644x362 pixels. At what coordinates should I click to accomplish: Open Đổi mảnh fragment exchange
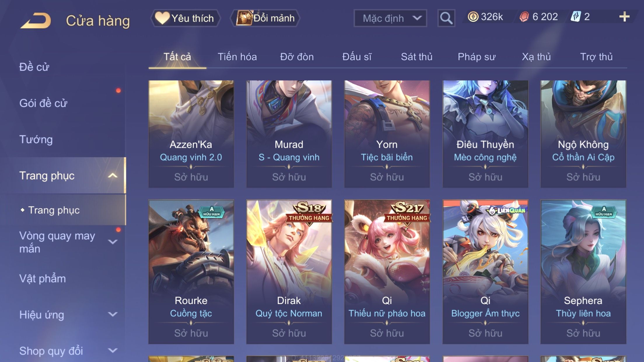(265, 18)
